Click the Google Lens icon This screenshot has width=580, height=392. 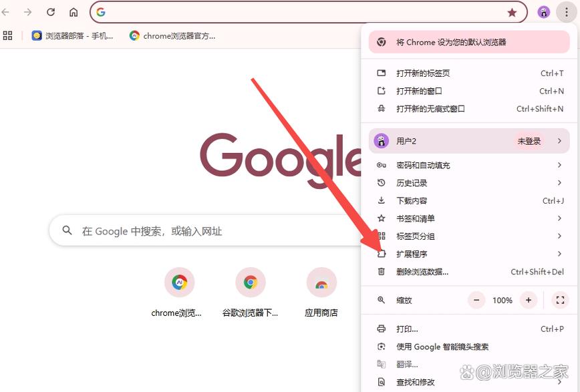[382, 347]
